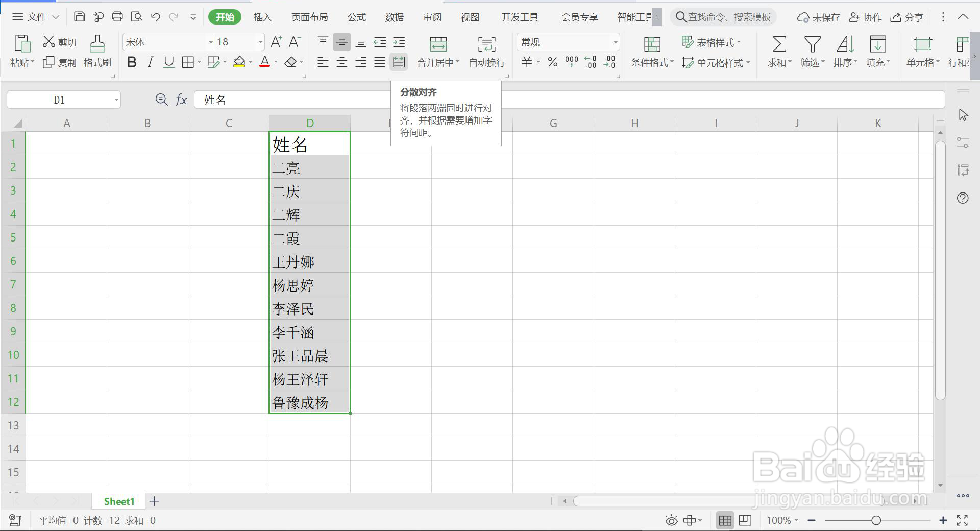This screenshot has height=531, width=980.
Task: Toggle bold formatting on selection
Action: [x=132, y=62]
